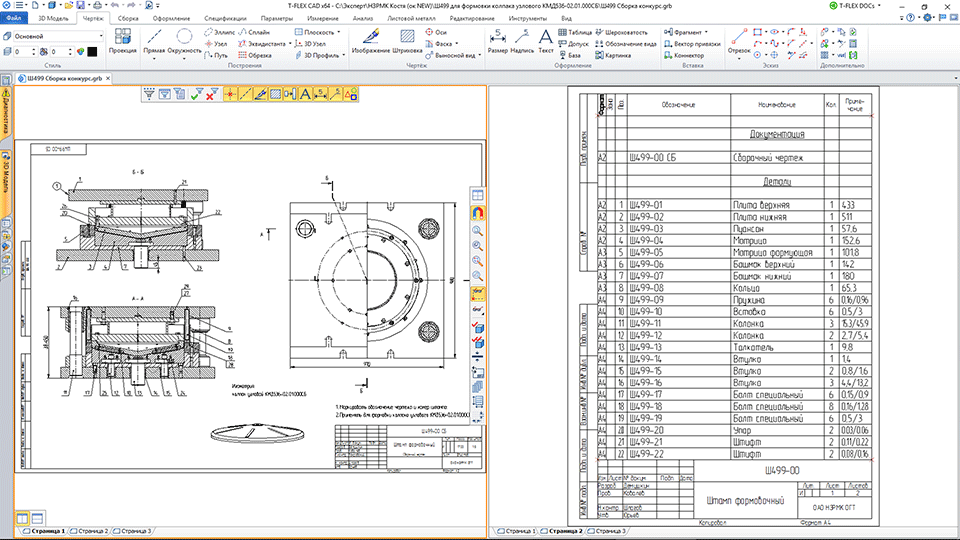Close the Ш499 Сборка конкурс.grb document tab
The width and height of the screenshot is (960, 540).
[108, 78]
